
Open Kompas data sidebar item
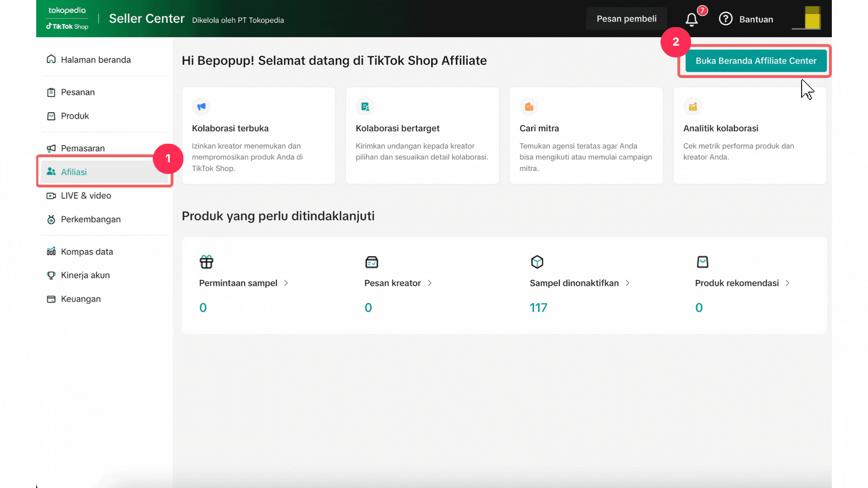tap(87, 252)
